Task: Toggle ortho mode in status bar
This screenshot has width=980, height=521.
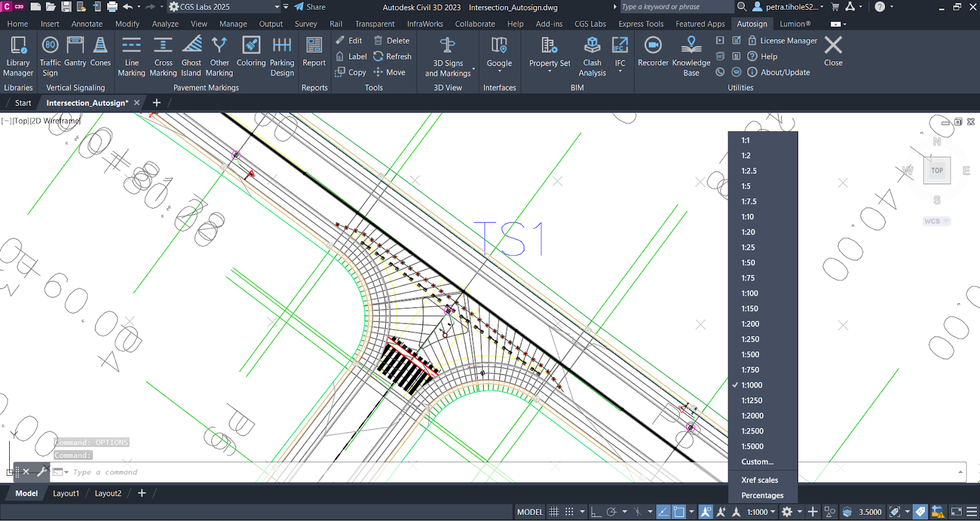Action: (x=596, y=512)
